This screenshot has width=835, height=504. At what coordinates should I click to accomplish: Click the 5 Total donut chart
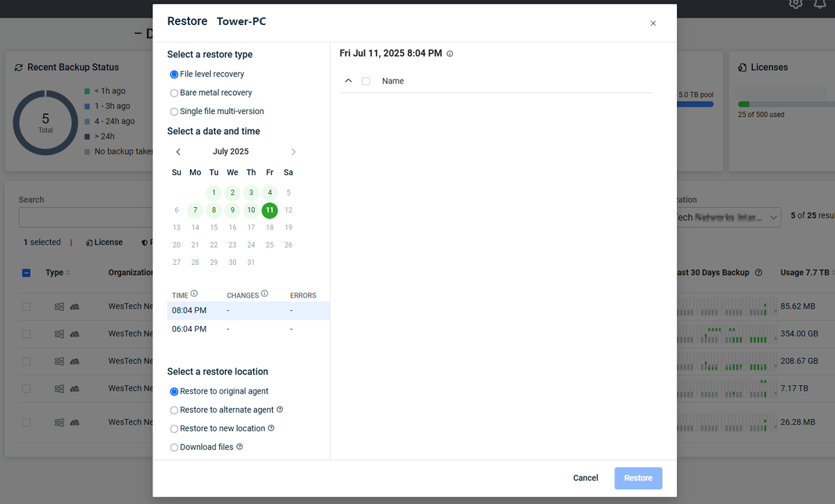tap(45, 123)
